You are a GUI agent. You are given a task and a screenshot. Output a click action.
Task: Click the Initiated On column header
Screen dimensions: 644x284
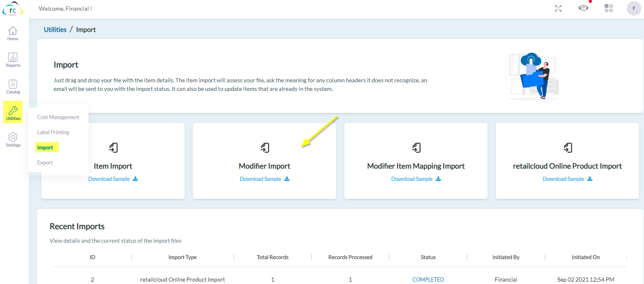586,257
